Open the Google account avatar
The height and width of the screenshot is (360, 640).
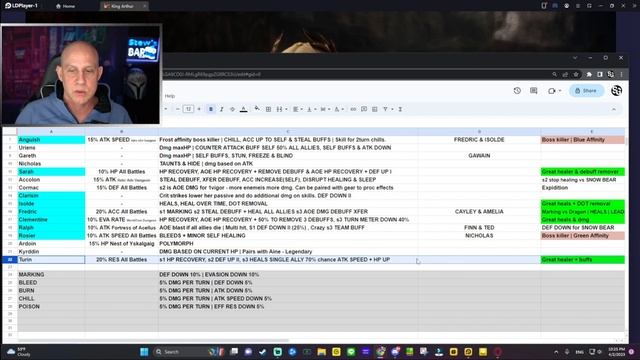(616, 91)
